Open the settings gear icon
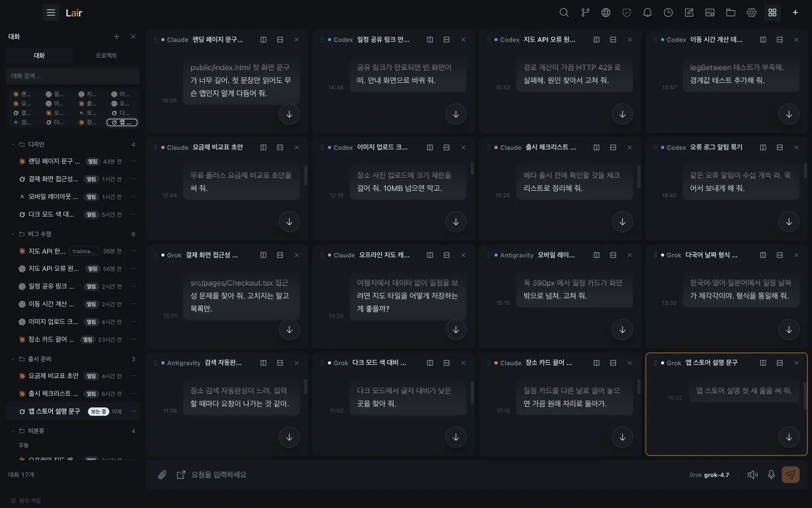 pyautogui.click(x=752, y=12)
